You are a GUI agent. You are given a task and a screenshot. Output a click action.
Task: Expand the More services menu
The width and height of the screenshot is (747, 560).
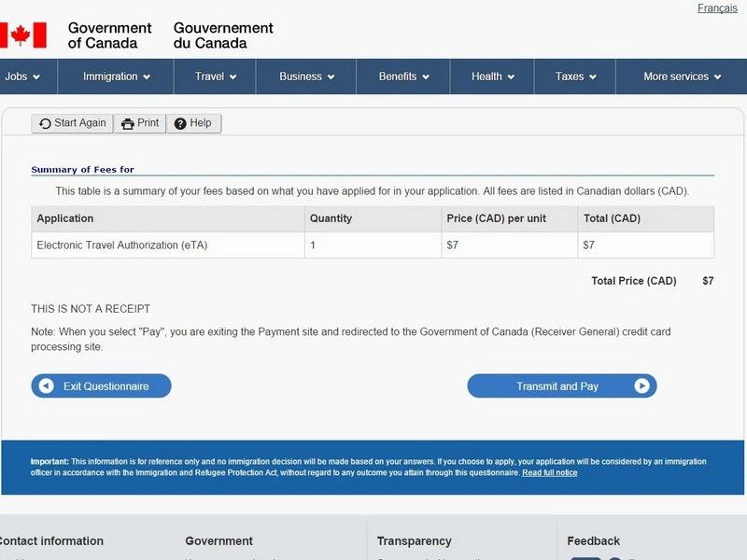(x=682, y=77)
